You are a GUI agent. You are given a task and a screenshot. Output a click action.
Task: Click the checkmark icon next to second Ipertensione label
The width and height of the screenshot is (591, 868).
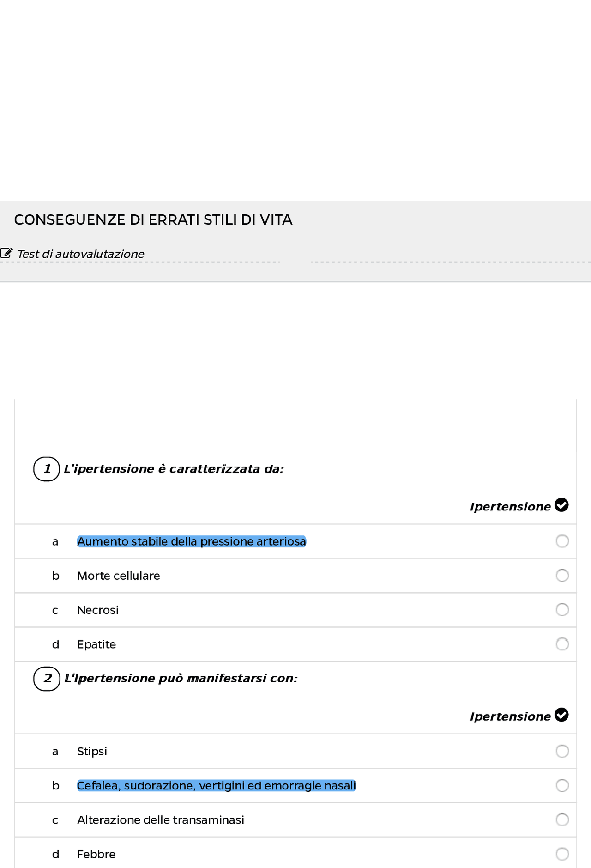tap(561, 716)
